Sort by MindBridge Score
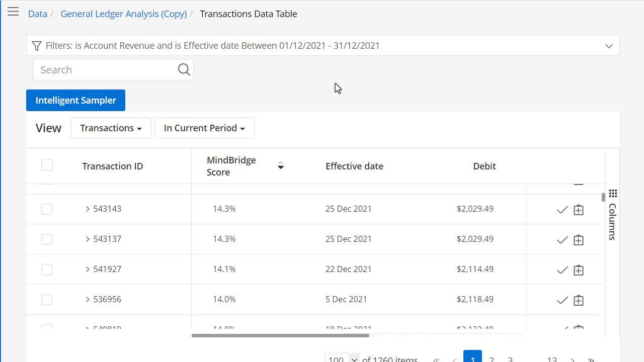 point(281,165)
